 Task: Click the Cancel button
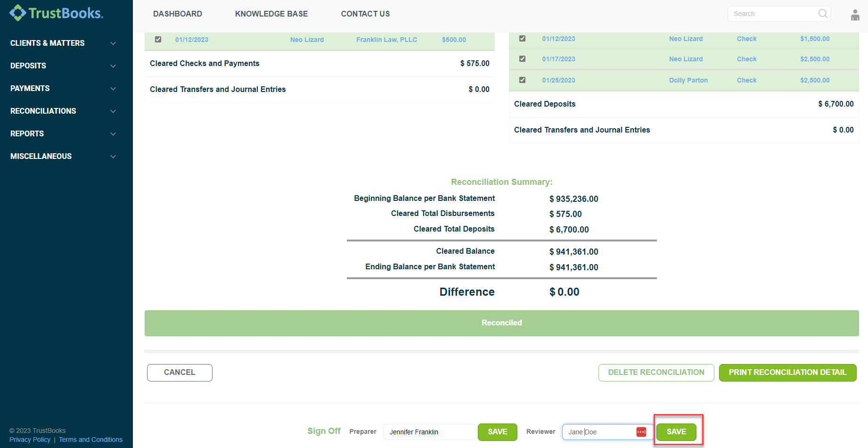(180, 373)
